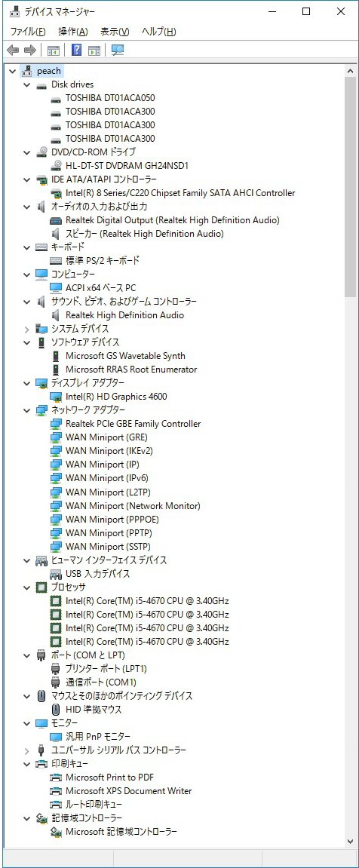Screen dimensions: 359x868
Task: Open the ファイル(F) menu
Action: [x=28, y=32]
